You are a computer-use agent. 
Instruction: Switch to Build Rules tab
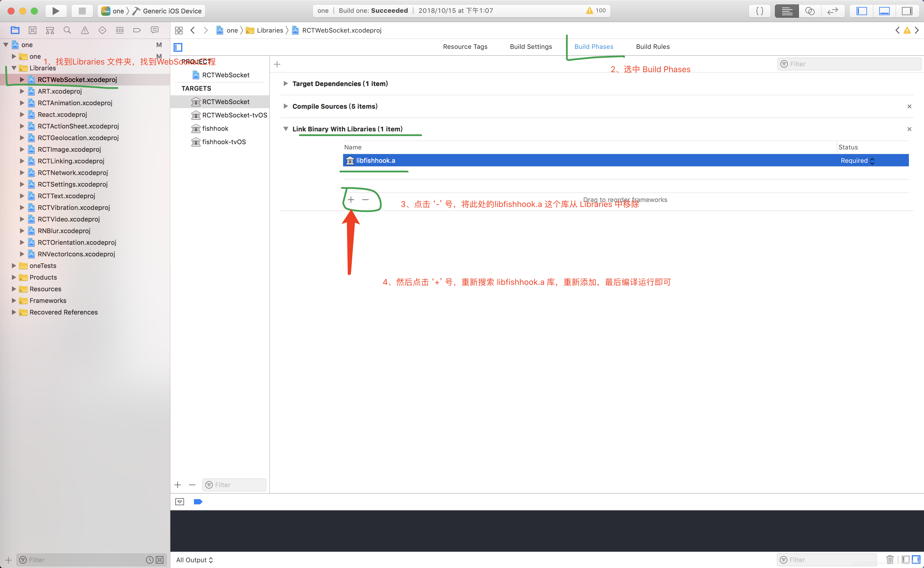click(653, 47)
